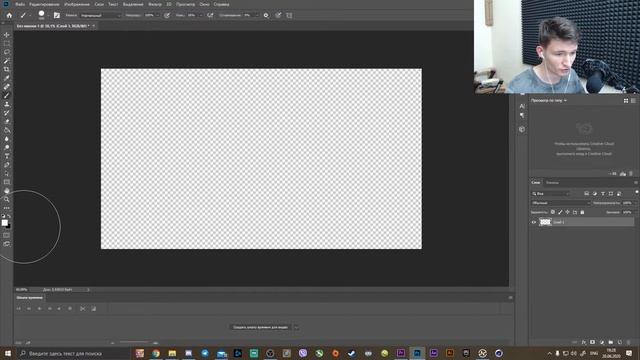Select the Magic Wand tool
This screenshot has height=360, width=640.
7,60
